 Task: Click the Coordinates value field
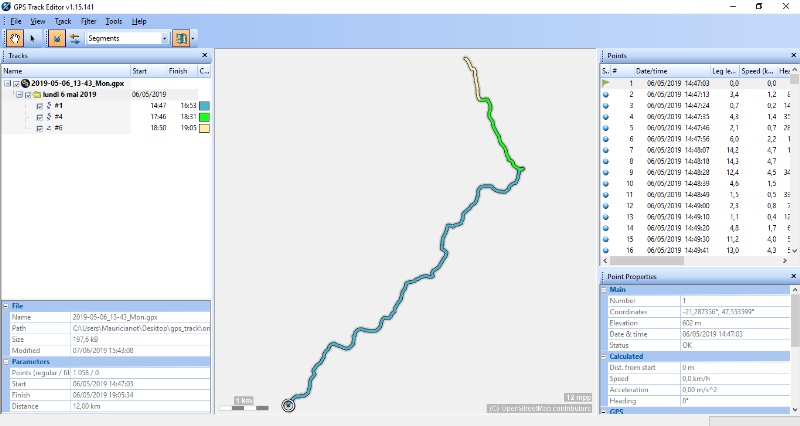coord(735,312)
